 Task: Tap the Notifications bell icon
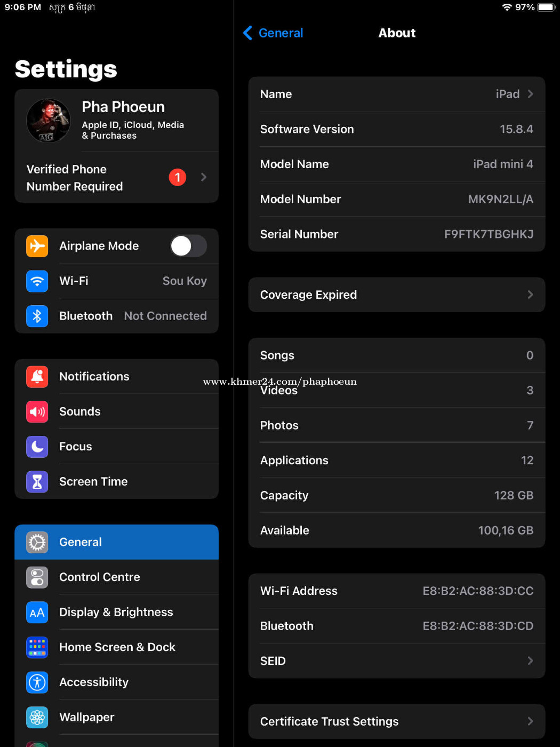37,377
